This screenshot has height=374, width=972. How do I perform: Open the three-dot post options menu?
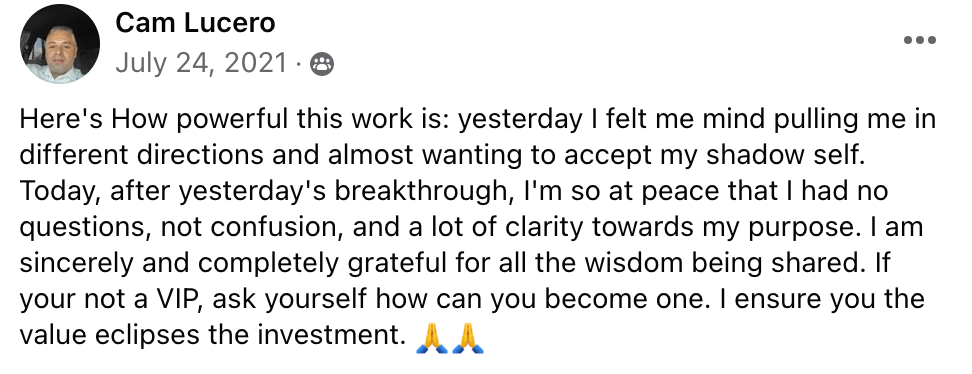[919, 40]
